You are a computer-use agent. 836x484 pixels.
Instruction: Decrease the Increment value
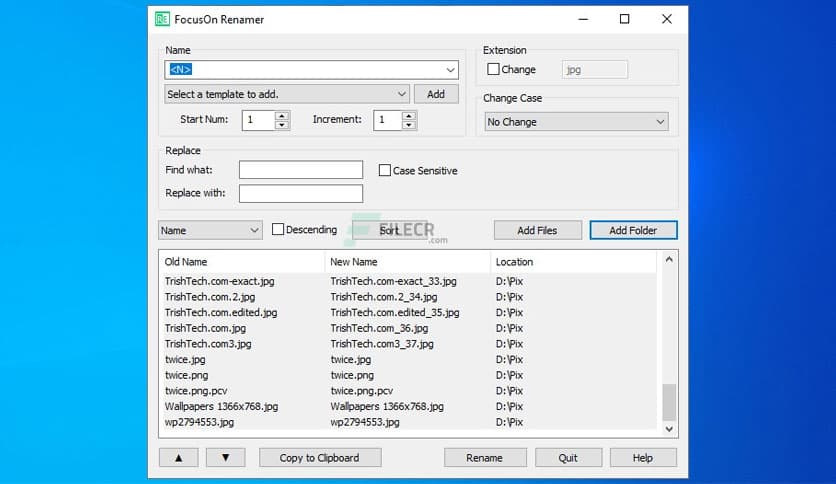click(408, 125)
